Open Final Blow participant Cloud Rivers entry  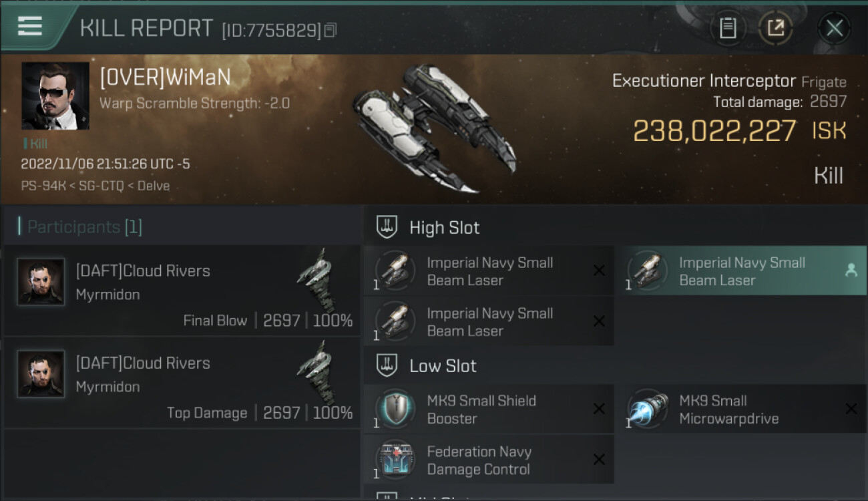pyautogui.click(x=182, y=291)
